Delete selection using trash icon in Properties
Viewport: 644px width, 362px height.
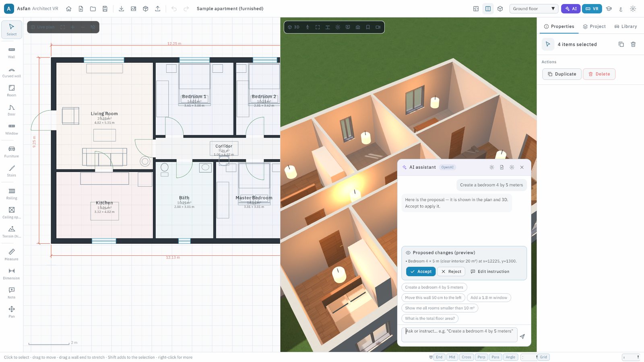point(633,44)
